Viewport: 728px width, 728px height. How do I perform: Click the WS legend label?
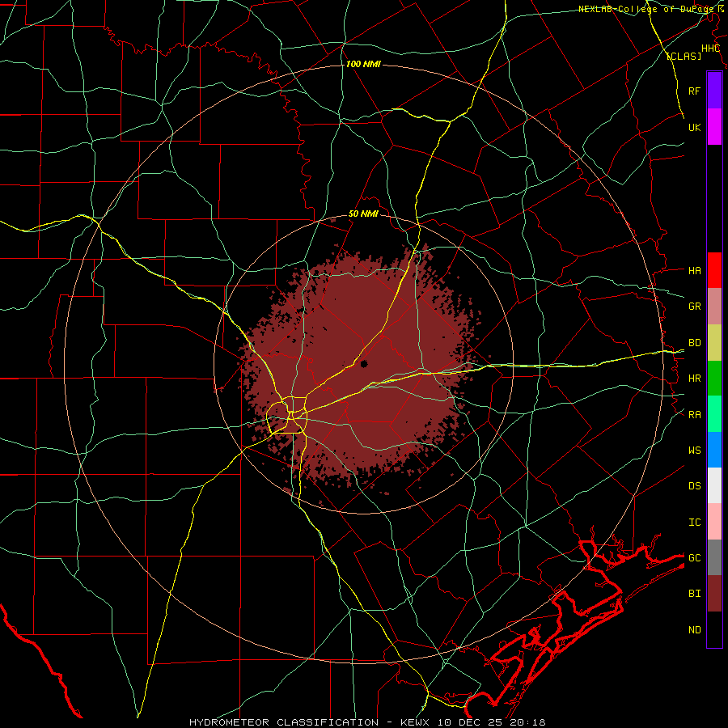(x=695, y=451)
